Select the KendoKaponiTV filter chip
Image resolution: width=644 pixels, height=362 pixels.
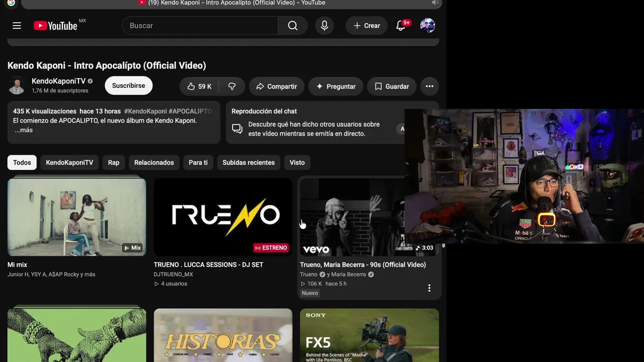pyautogui.click(x=69, y=162)
